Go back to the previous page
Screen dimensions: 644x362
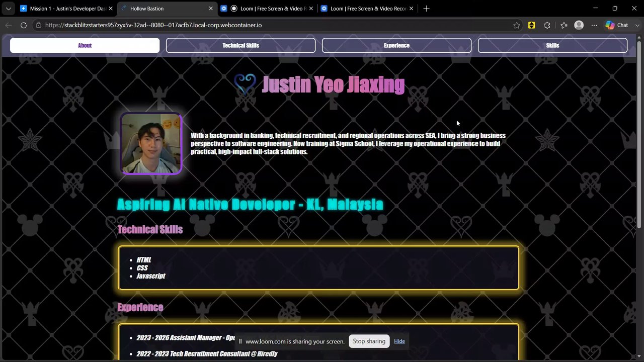[x=8, y=25]
